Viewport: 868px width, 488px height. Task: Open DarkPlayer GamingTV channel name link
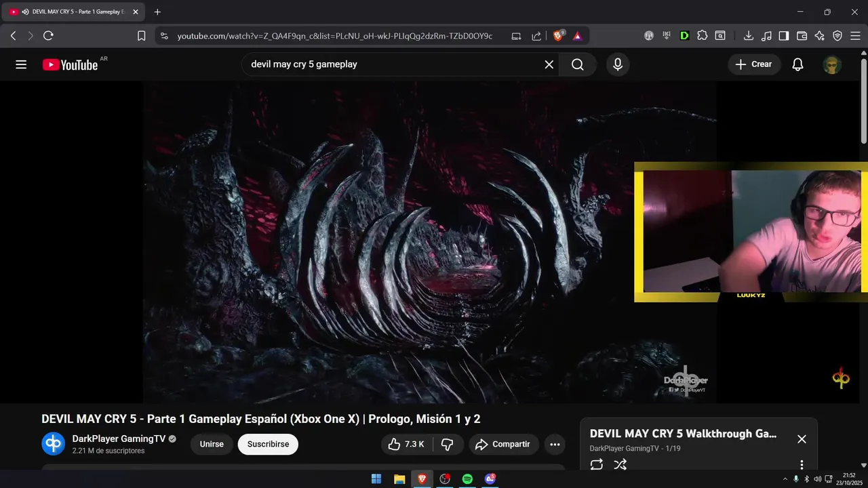point(119,439)
